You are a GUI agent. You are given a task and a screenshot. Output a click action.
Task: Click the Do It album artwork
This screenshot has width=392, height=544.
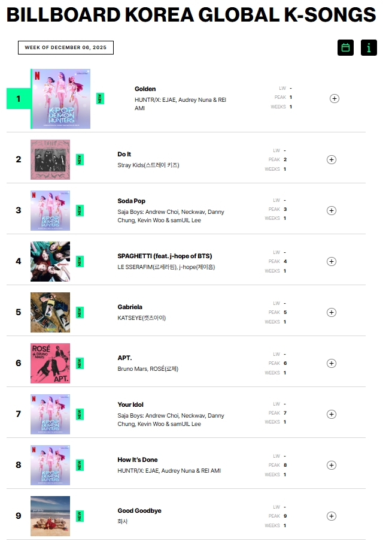(x=50, y=159)
